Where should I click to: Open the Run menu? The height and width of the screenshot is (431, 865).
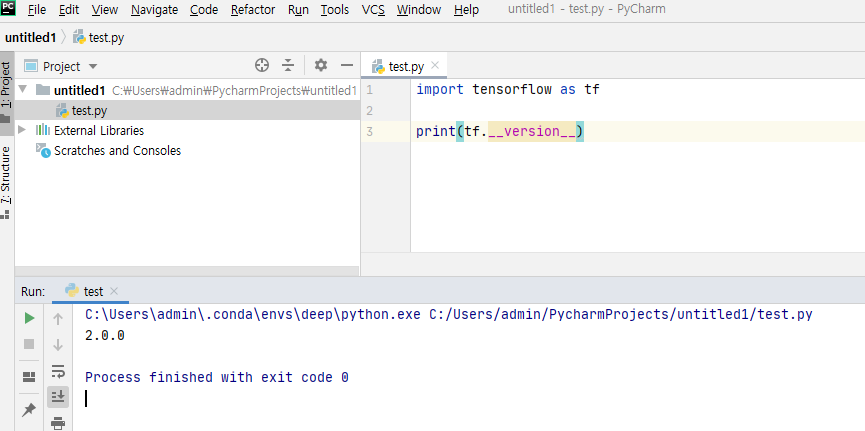click(298, 9)
